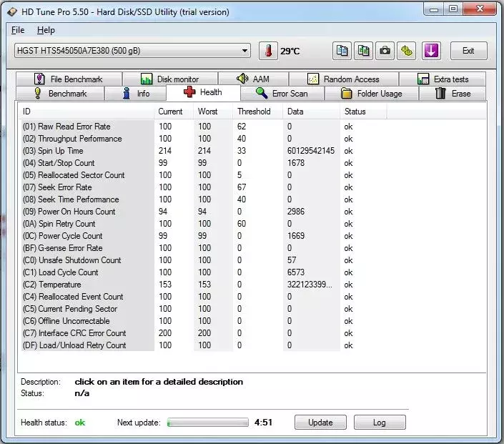Click the Threshold column header
Viewport: 504px width, 444px height.
[x=258, y=112]
